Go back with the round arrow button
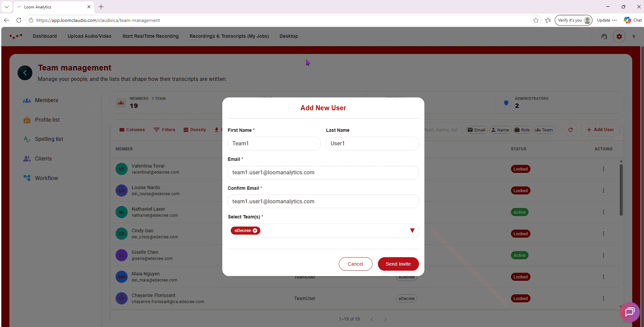 pyautogui.click(x=25, y=73)
